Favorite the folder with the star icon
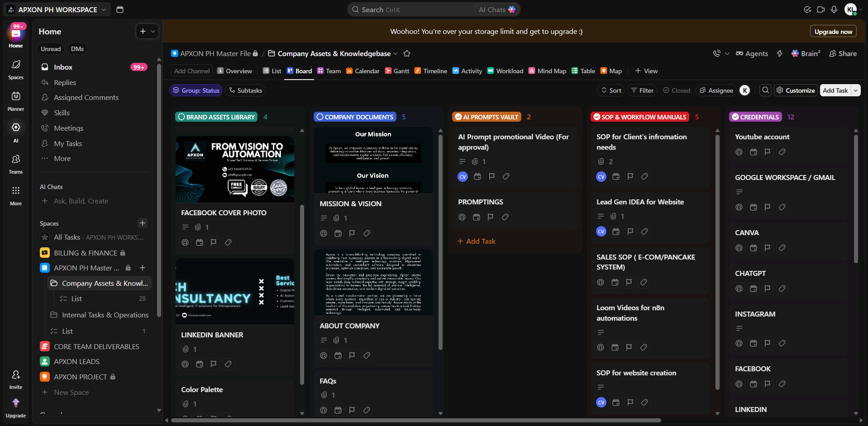868x426 pixels. [x=407, y=53]
